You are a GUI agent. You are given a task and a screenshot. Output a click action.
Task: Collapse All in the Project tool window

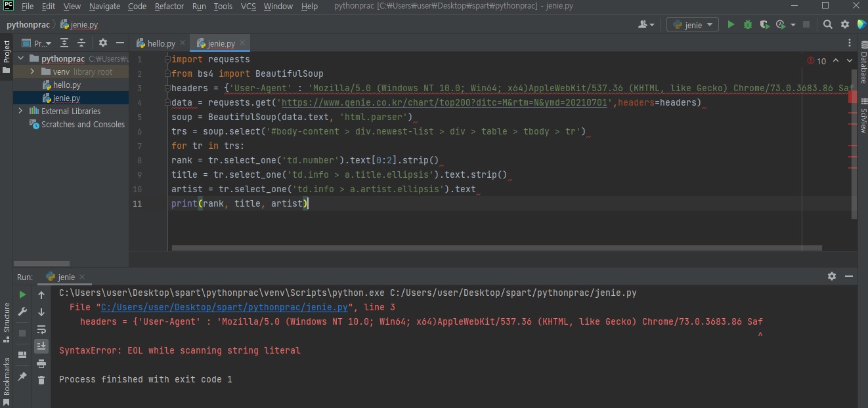(x=81, y=43)
